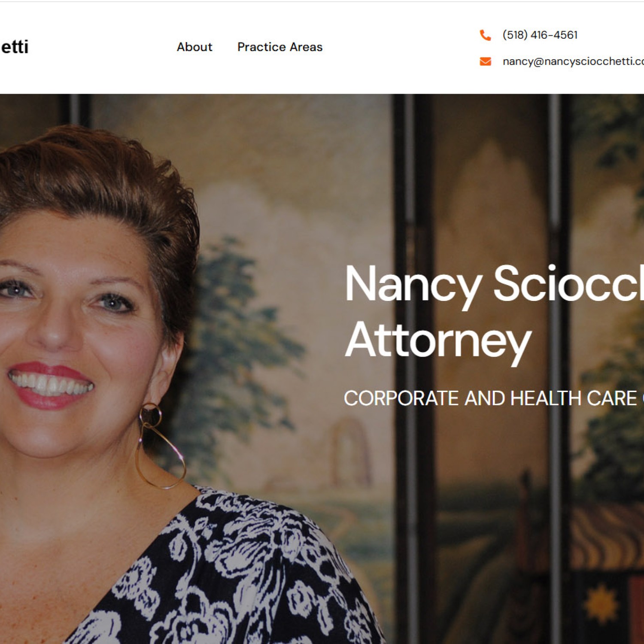Image resolution: width=644 pixels, height=644 pixels.
Task: Click the site logo text ending in "etti"
Action: 14,47
